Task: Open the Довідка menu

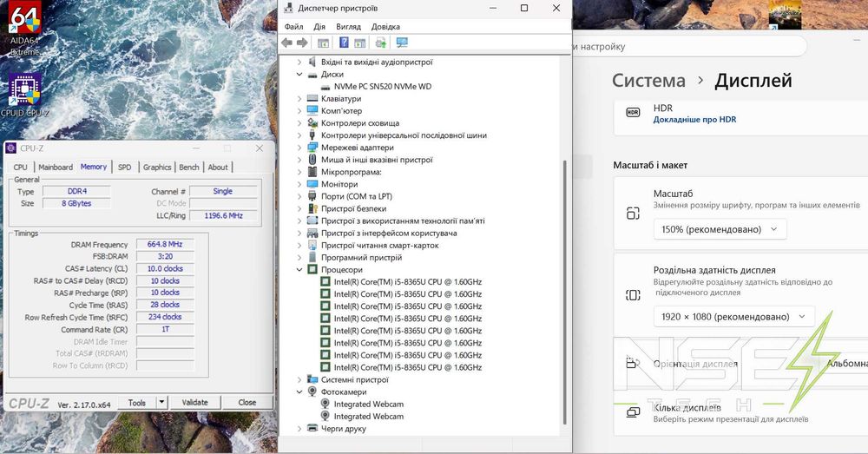Action: pyautogui.click(x=386, y=27)
